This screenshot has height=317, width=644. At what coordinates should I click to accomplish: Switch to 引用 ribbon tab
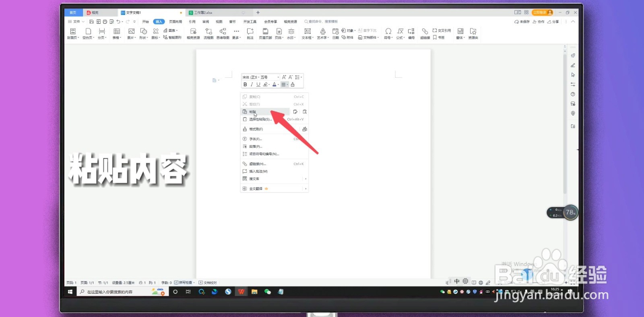[192, 22]
